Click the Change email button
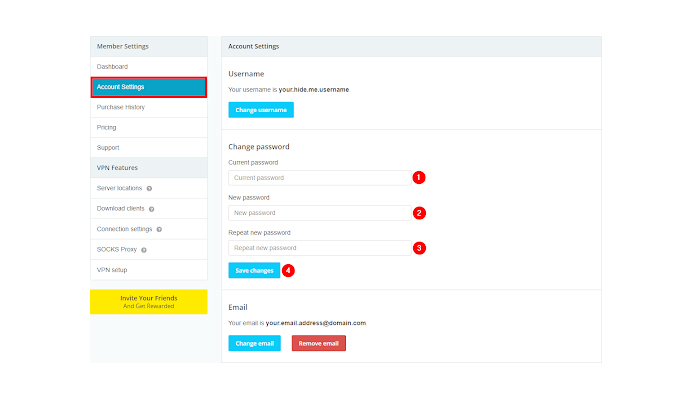This screenshot has height=399, width=692. pyautogui.click(x=255, y=343)
